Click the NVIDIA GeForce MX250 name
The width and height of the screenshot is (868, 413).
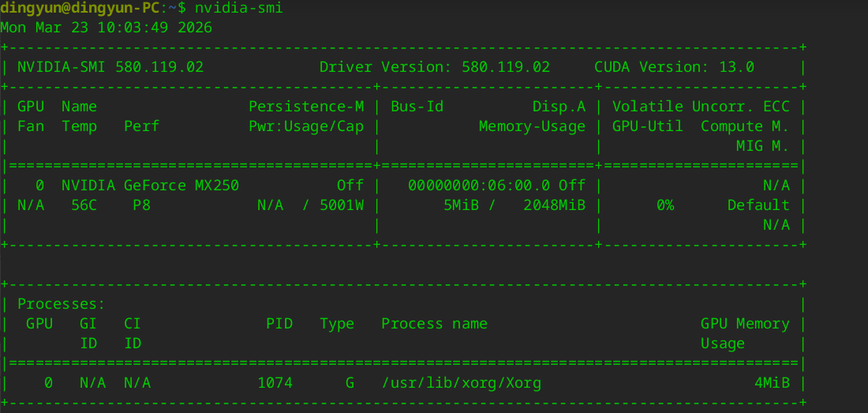(150, 186)
